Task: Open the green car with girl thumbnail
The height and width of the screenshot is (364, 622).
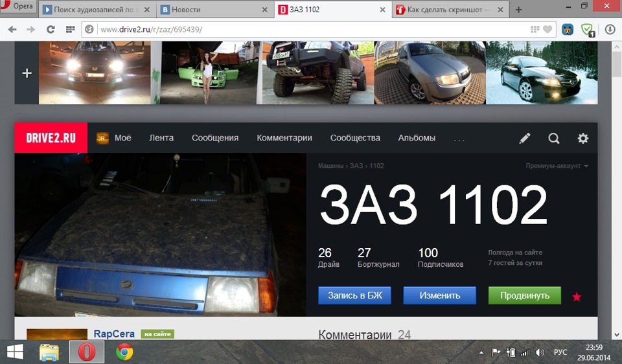Action: pyautogui.click(x=208, y=73)
